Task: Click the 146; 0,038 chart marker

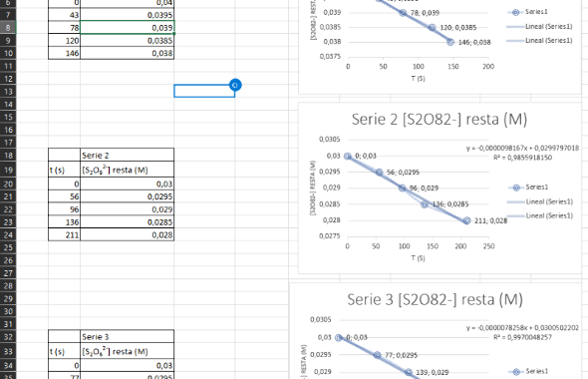Action: click(x=450, y=43)
